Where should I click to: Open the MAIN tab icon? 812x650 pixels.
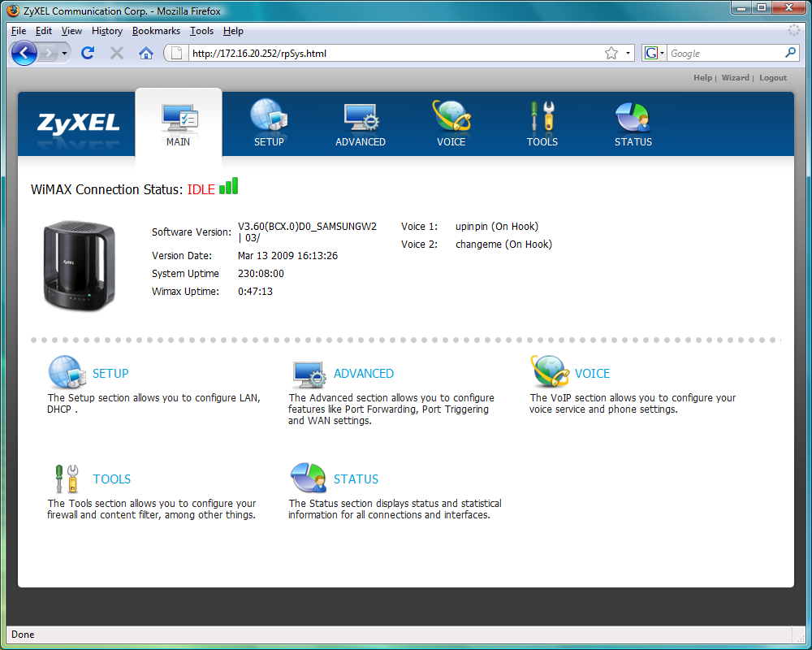coord(179,118)
